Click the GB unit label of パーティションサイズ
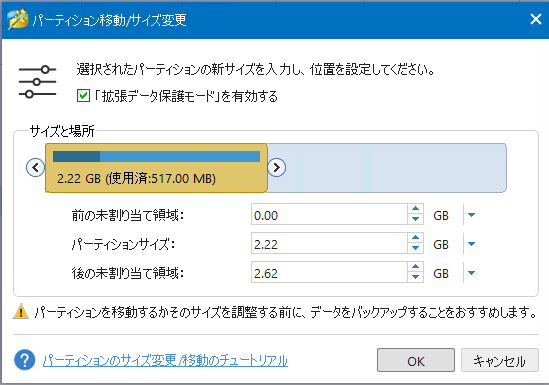The height and width of the screenshot is (385, 549). click(441, 244)
